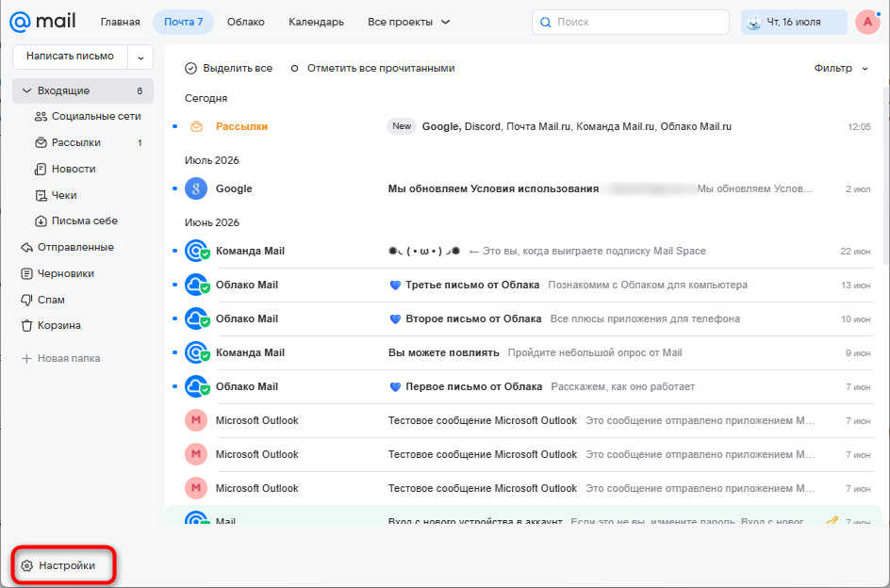Go to the Главная tab

pos(121,22)
